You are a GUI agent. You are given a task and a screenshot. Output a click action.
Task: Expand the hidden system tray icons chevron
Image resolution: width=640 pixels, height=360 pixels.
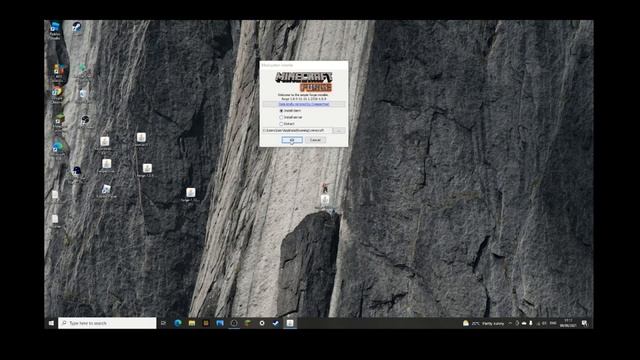coord(510,323)
